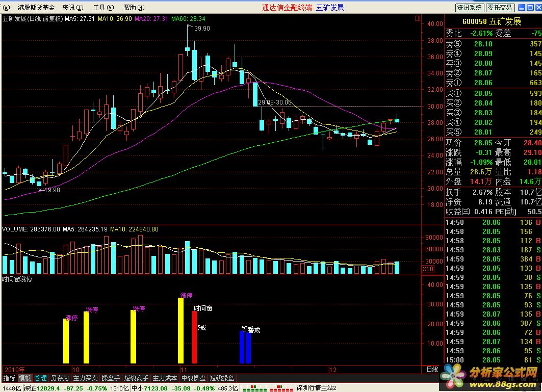Select the 主力成本 indicator tab
Viewport: 542px width, 392px height.
pyautogui.click(x=165, y=378)
